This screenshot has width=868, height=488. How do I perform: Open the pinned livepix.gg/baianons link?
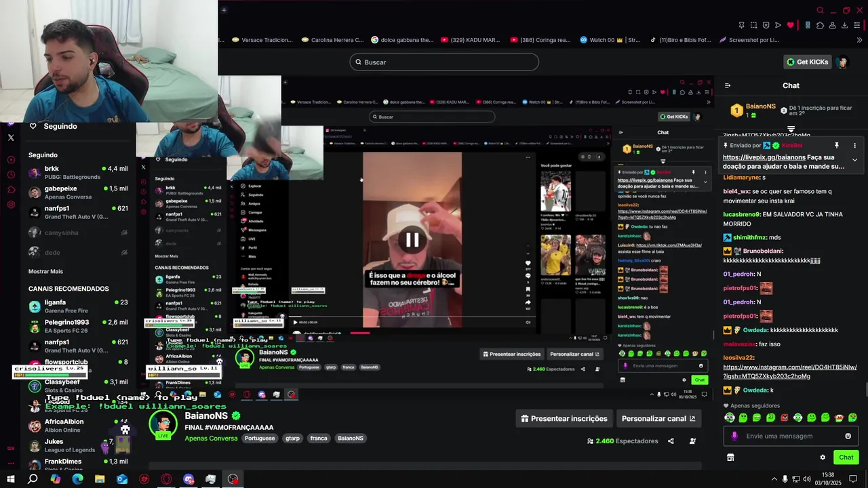click(764, 157)
